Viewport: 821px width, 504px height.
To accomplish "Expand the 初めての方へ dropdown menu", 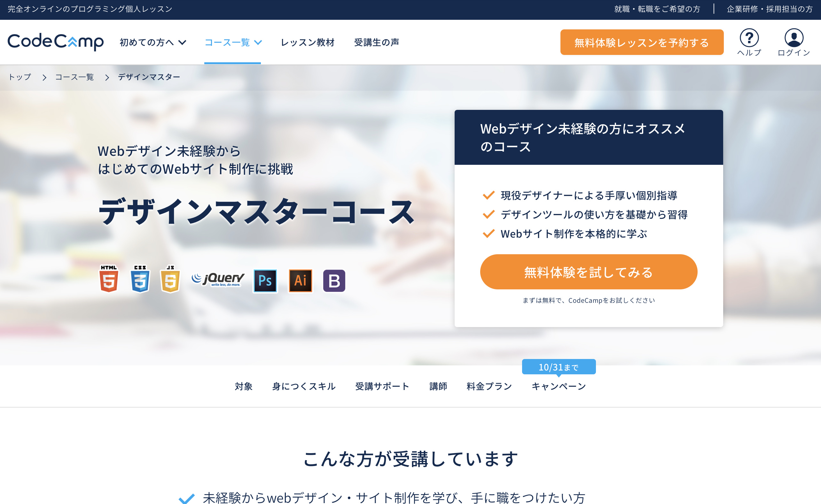I will pyautogui.click(x=153, y=42).
